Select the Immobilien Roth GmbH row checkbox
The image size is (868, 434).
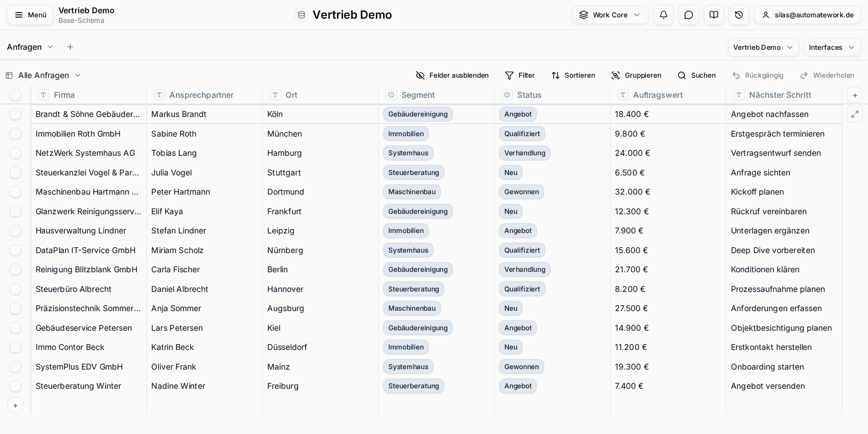[x=16, y=134]
